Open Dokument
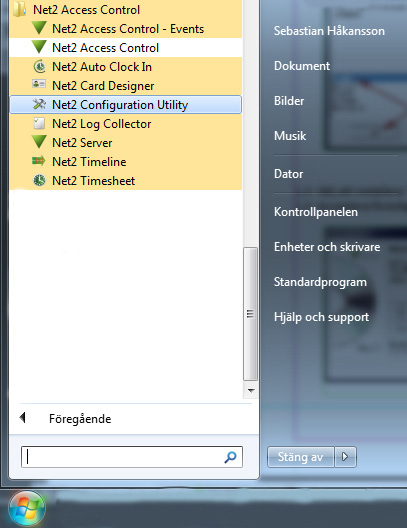This screenshot has width=407, height=528. [x=302, y=66]
